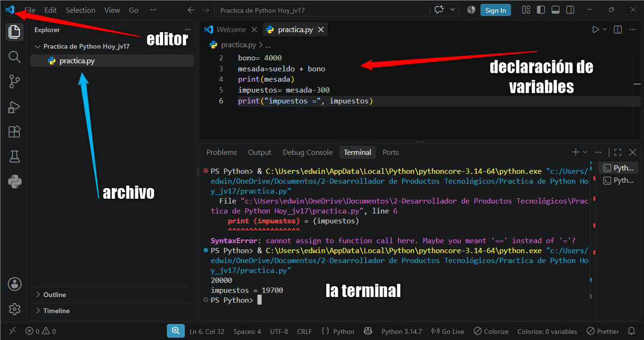Open the Selection menu

click(x=80, y=10)
